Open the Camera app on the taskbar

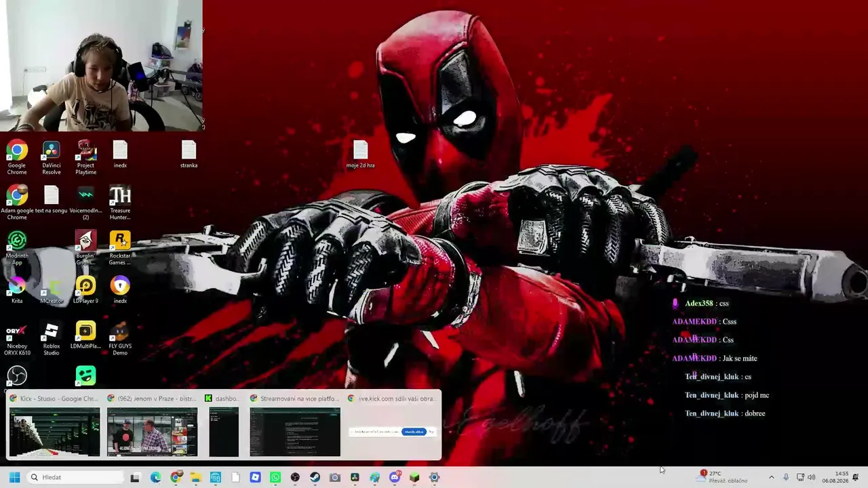(334, 477)
